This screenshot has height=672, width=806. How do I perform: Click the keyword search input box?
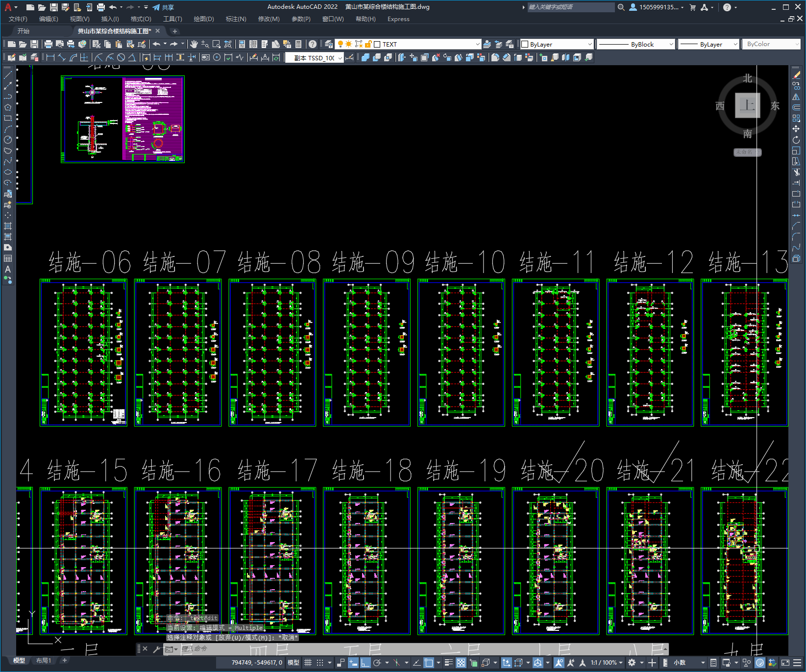tap(571, 7)
